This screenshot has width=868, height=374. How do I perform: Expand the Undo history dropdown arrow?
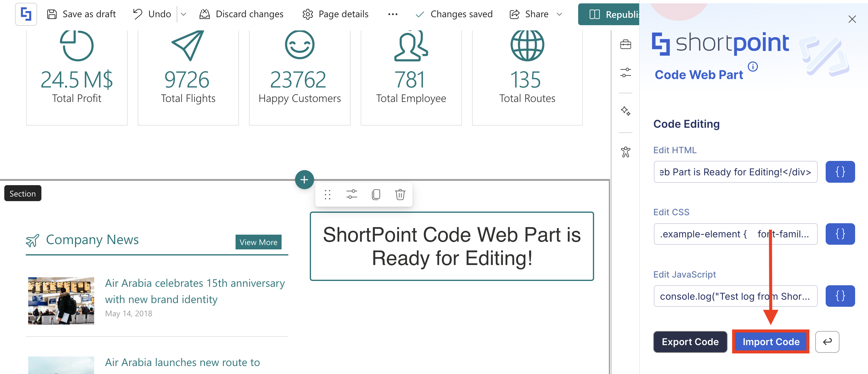(184, 14)
